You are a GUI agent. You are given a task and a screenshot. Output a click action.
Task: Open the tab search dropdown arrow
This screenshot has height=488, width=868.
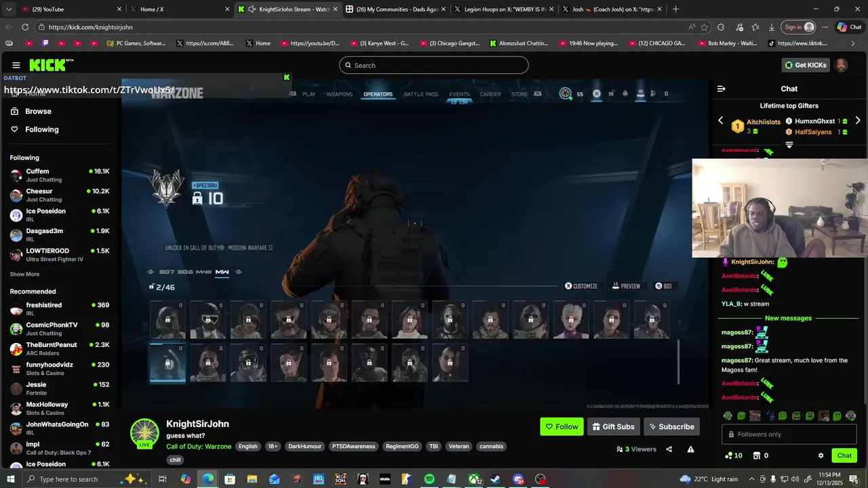(x=9, y=9)
